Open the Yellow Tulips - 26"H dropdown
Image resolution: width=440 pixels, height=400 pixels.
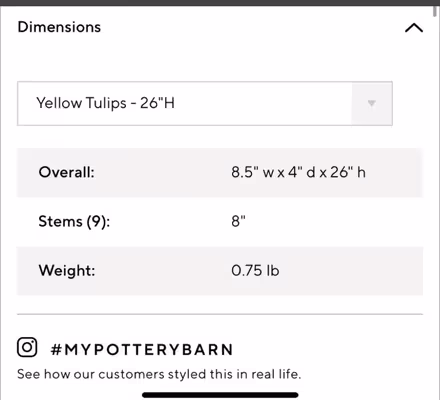point(205,103)
